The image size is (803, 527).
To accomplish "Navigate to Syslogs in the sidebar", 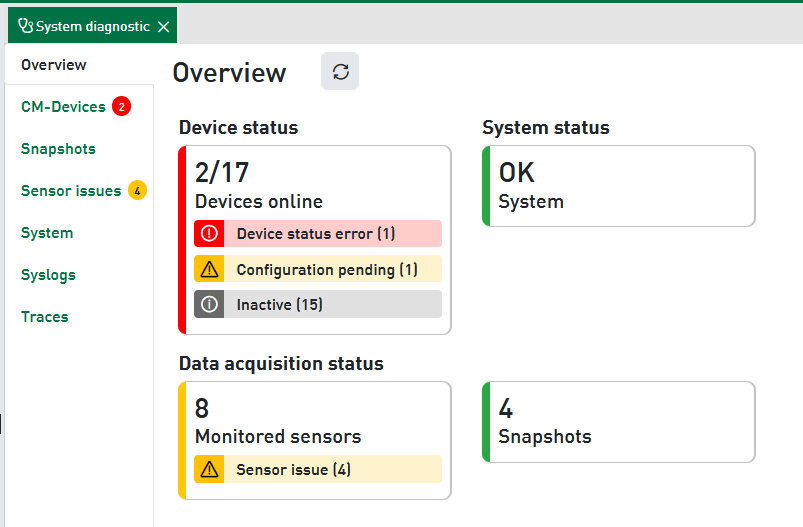I will (x=48, y=275).
